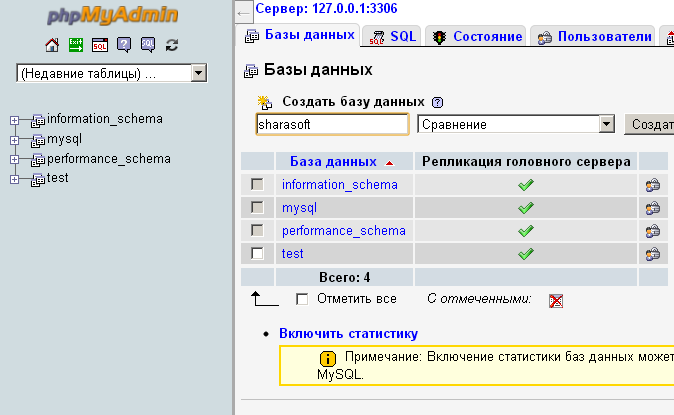The image size is (674, 415).
Task: Click the database name field containing sharasoft
Action: 332,124
